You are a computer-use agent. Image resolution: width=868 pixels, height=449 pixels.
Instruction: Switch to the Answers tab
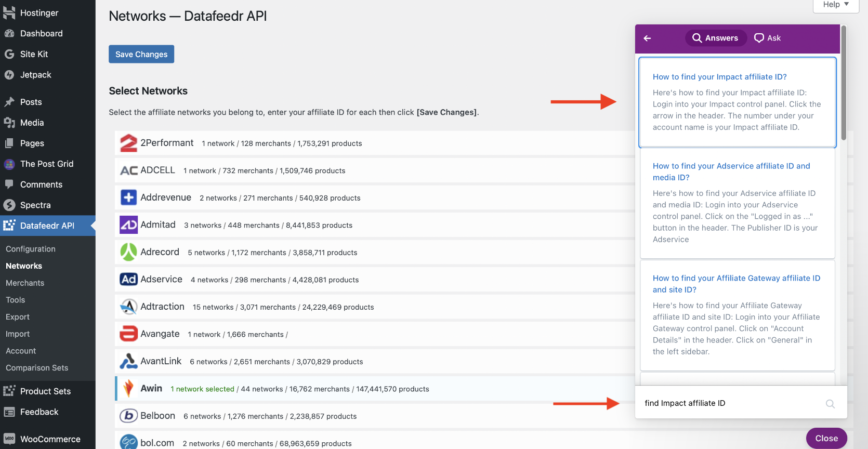click(x=716, y=38)
